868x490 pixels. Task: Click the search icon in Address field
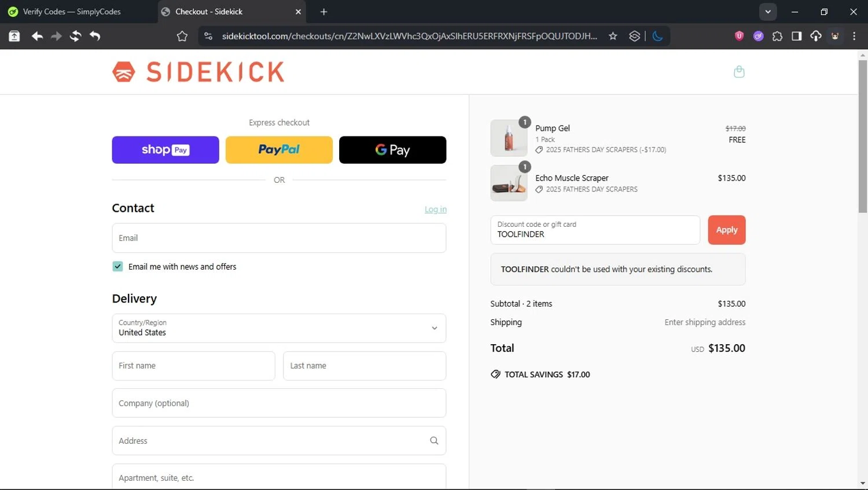coord(434,441)
